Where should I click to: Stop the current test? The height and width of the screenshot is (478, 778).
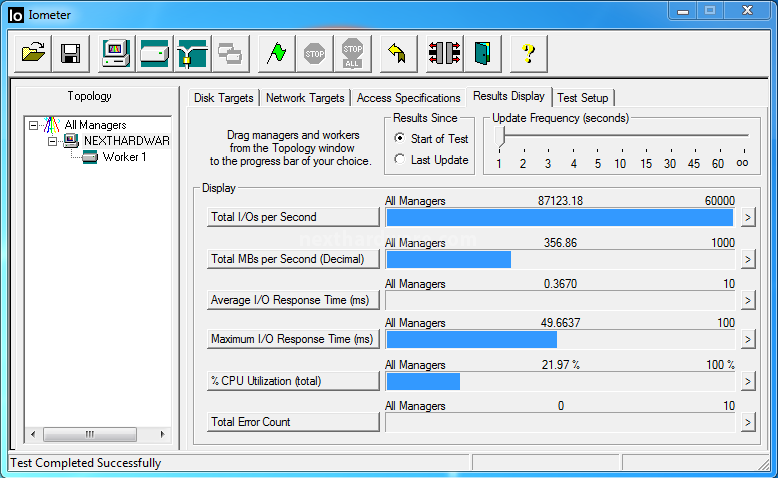(315, 54)
